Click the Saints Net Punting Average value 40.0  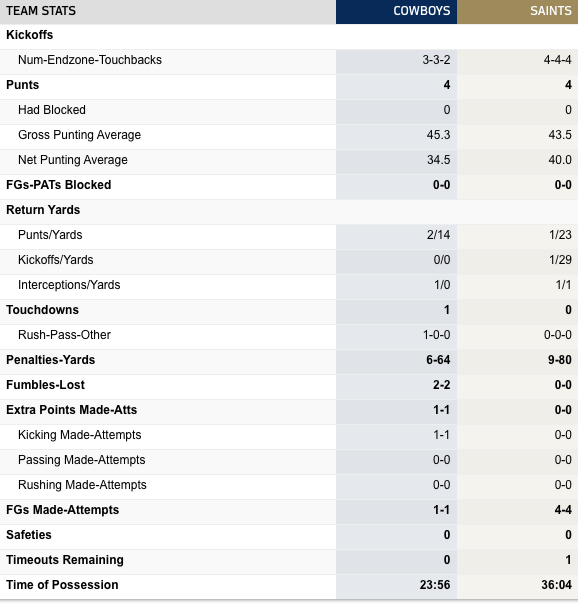pyautogui.click(x=560, y=160)
